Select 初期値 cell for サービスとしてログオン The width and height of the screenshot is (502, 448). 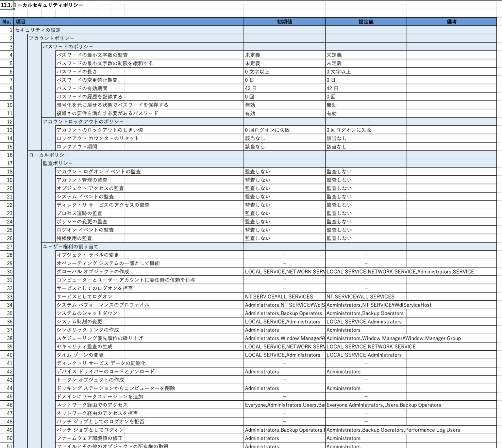[x=284, y=296]
